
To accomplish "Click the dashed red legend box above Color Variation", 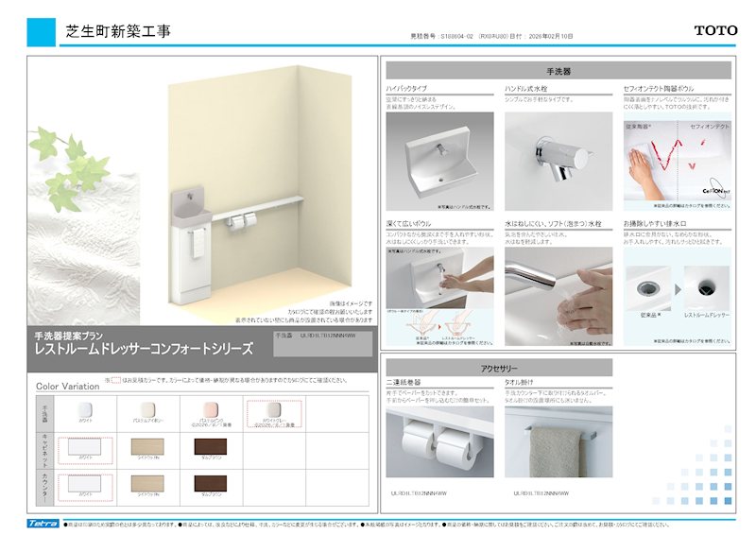I will pos(113,379).
